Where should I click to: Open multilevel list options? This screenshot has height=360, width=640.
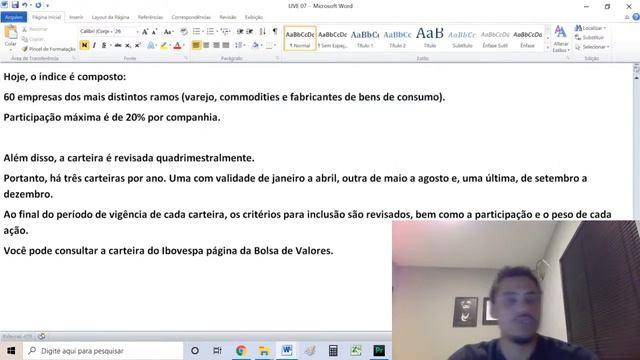click(225, 31)
